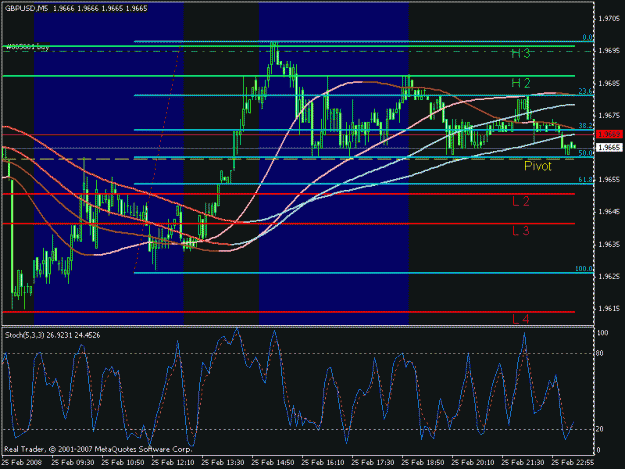The width and height of the screenshot is (625, 469).
Task: Click the 25 Feb 2008 time label
Action: tap(22, 463)
